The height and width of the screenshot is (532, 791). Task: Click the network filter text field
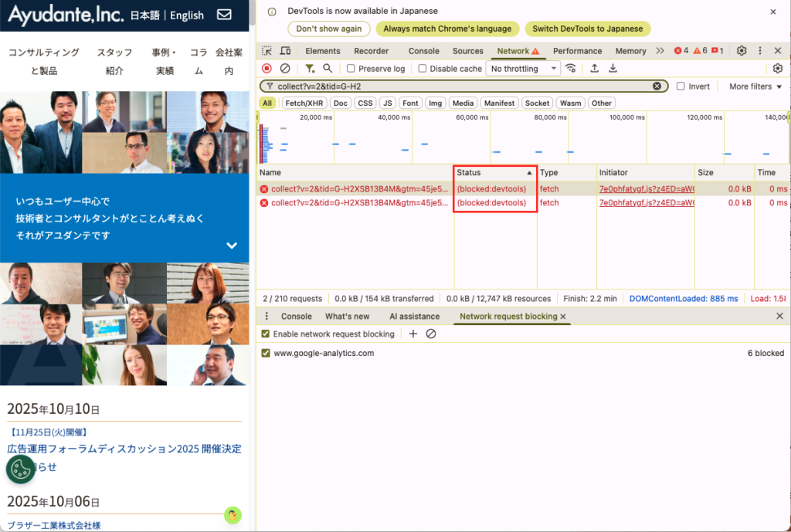(463, 86)
